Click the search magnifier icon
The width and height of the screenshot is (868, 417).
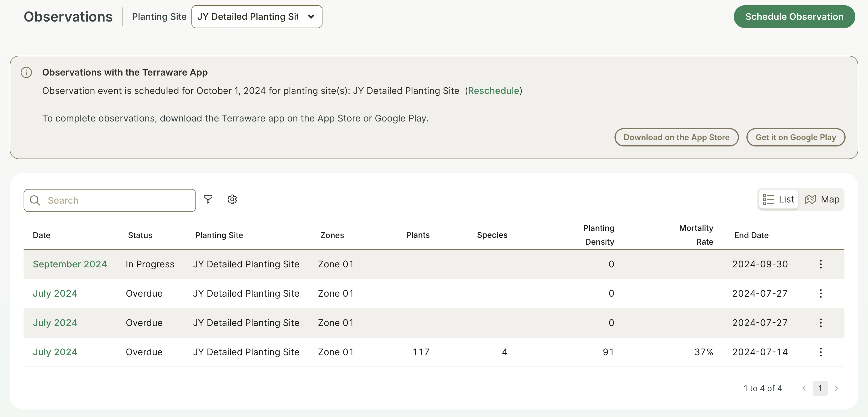click(35, 200)
